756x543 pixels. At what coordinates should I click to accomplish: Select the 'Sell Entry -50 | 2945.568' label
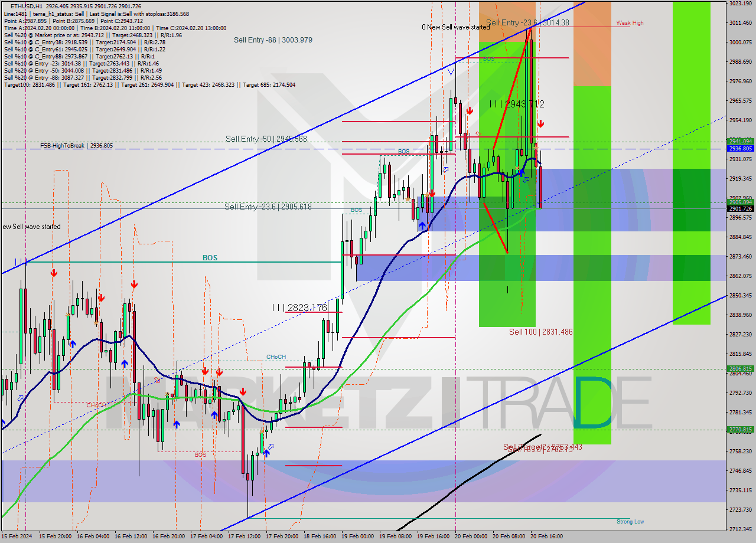[266, 139]
